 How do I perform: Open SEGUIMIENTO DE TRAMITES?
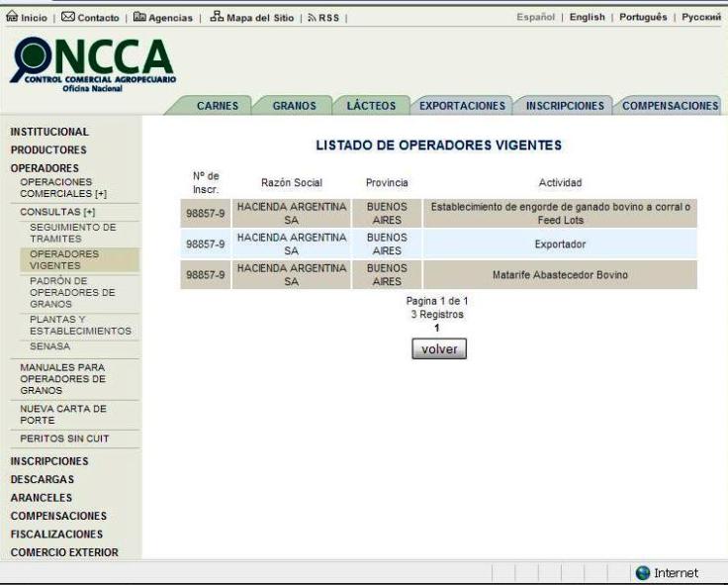pyautogui.click(x=73, y=233)
